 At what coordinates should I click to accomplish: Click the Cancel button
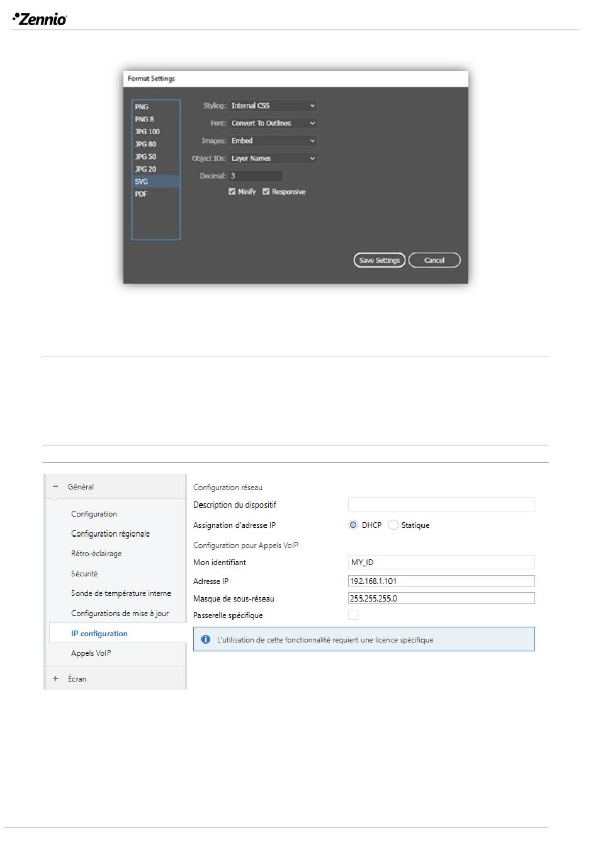(x=434, y=260)
